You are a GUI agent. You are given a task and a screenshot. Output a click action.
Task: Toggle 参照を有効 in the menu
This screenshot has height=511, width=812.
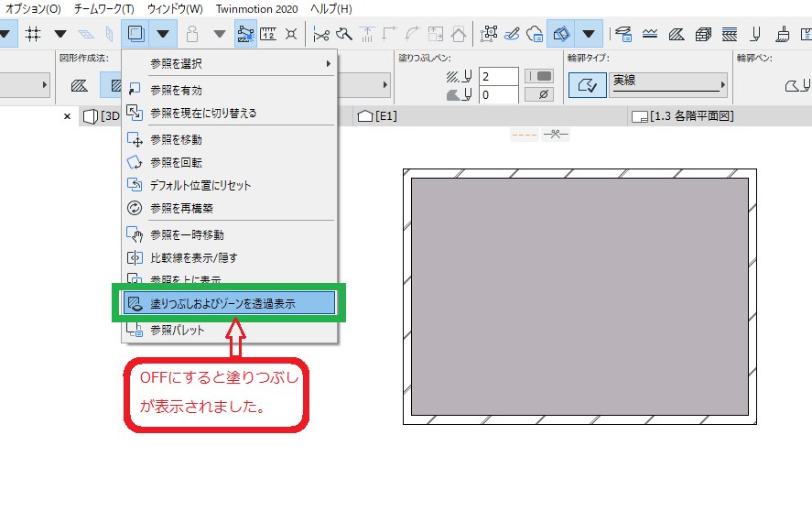(x=230, y=90)
